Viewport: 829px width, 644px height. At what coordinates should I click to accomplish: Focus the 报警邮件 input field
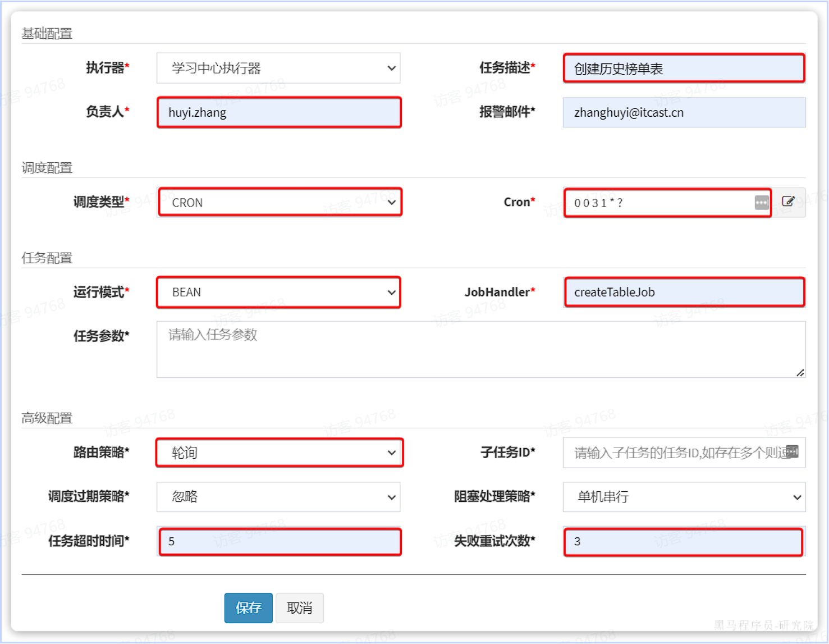pyautogui.click(x=684, y=112)
